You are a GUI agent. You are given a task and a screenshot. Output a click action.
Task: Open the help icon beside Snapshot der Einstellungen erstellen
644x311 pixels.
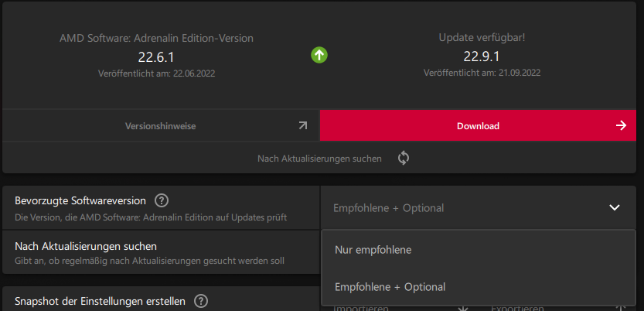(200, 301)
